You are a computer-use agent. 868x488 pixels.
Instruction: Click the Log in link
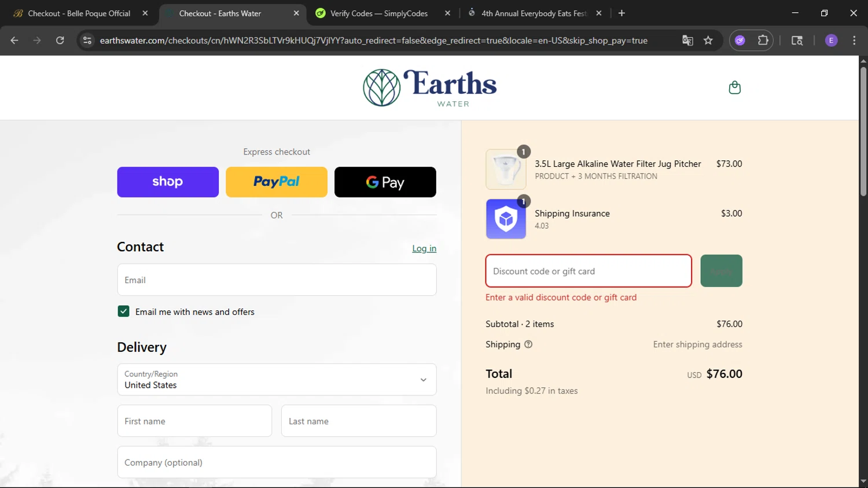point(424,248)
